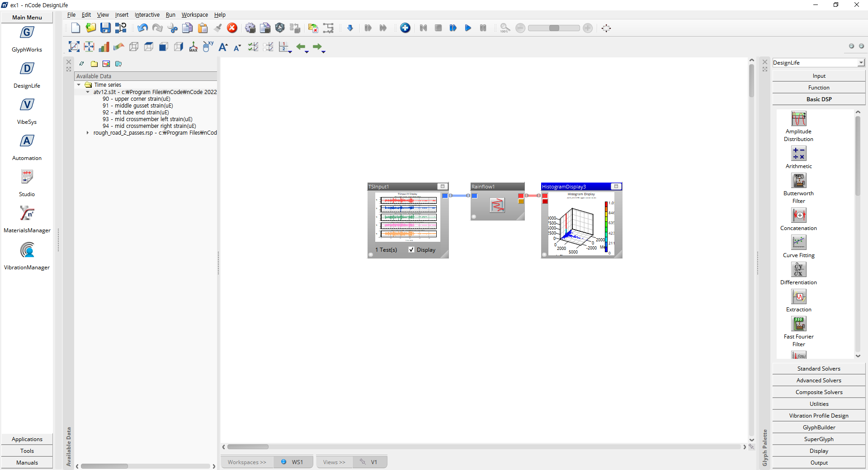Click the full X-Y zoom icon
Screen dimensions: 868x470
pyautogui.click(x=74, y=47)
